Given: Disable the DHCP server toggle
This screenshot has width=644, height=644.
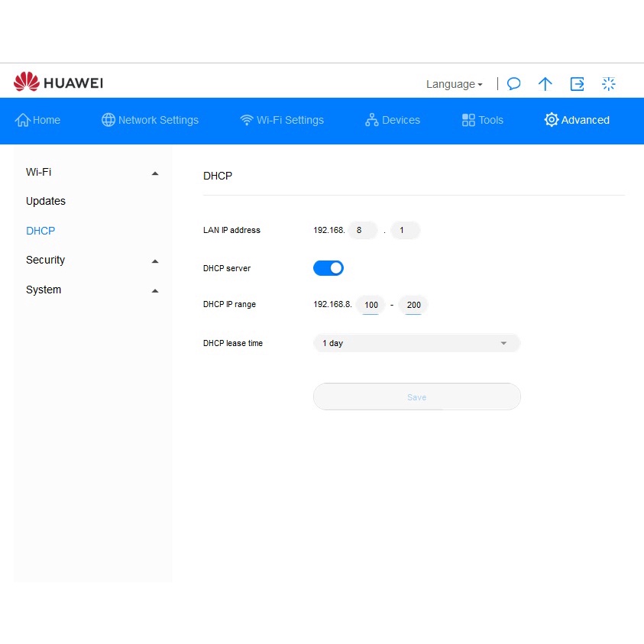Looking at the screenshot, I should point(328,268).
